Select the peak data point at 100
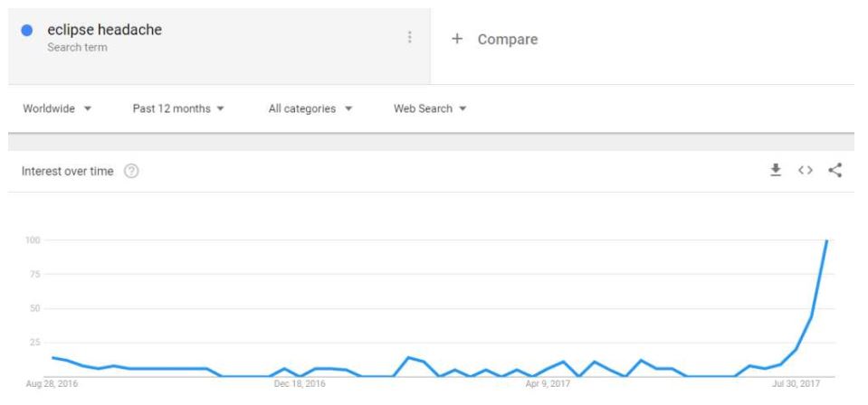 [x=827, y=240]
